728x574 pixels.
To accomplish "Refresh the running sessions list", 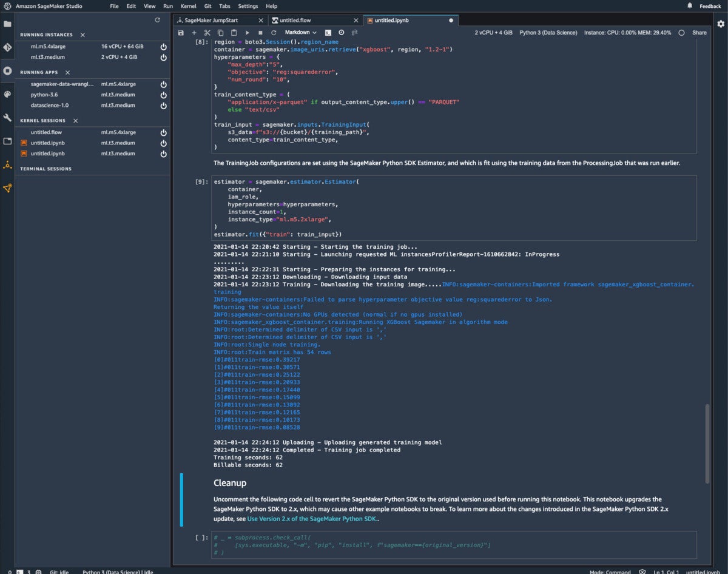I will point(158,20).
